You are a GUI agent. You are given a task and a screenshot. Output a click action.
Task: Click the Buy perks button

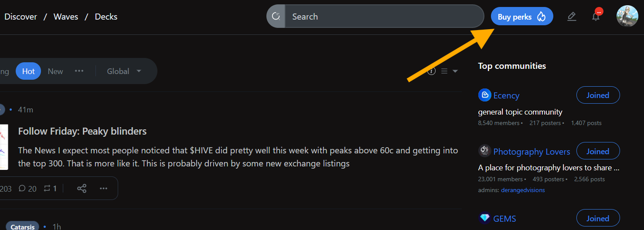pyautogui.click(x=522, y=17)
